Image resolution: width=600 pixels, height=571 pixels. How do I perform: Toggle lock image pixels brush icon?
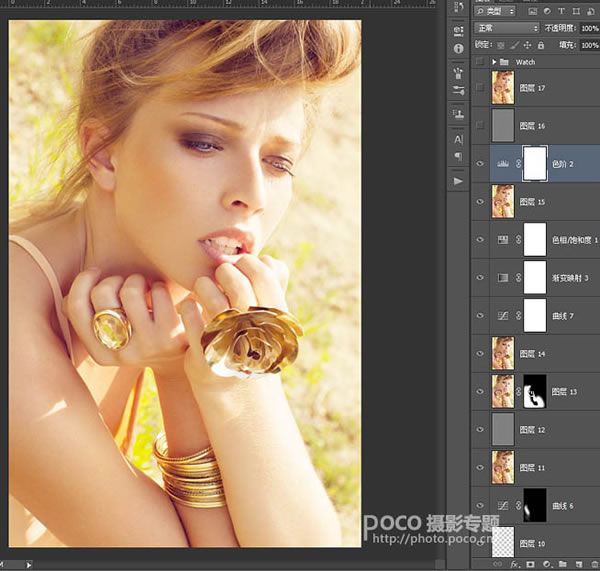click(515, 46)
